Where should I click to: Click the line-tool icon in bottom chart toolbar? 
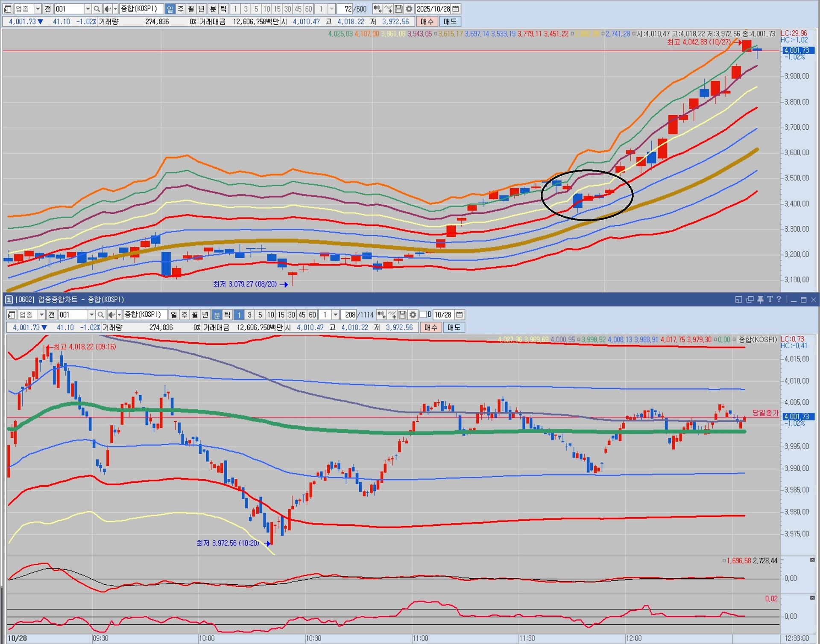coord(392,315)
